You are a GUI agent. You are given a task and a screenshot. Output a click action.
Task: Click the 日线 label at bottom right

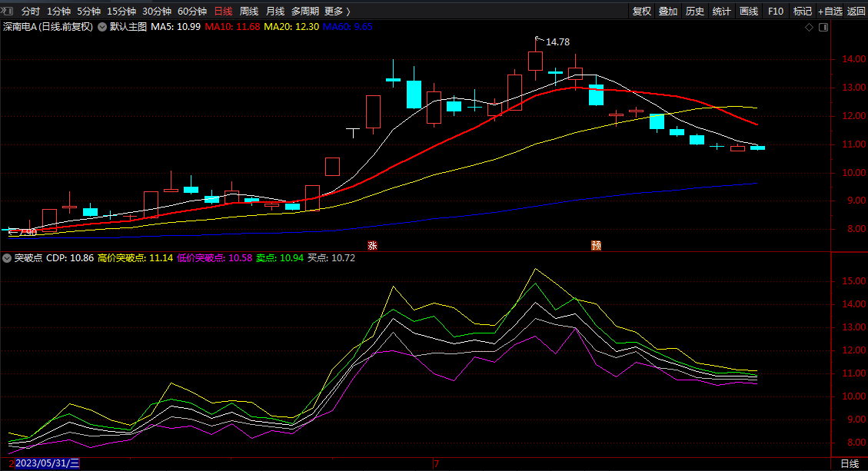click(850, 464)
